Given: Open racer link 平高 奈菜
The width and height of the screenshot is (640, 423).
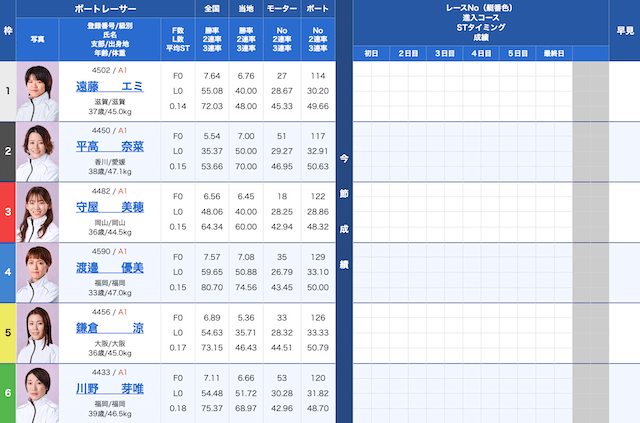Looking at the screenshot, I should point(109,147).
